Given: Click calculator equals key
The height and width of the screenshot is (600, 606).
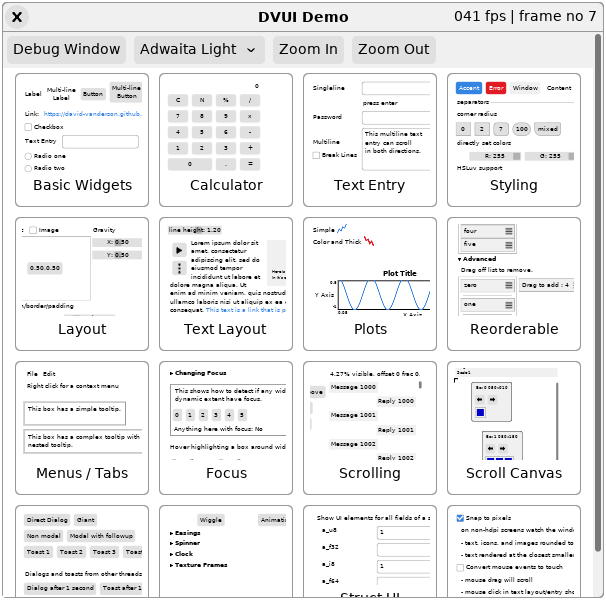Looking at the screenshot, I should coord(250,164).
